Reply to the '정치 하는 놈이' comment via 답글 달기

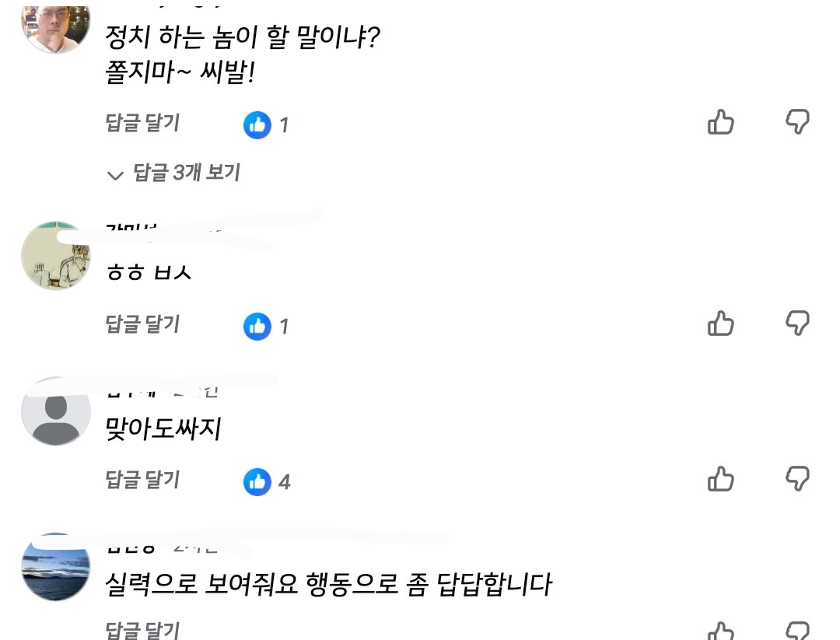(142, 123)
